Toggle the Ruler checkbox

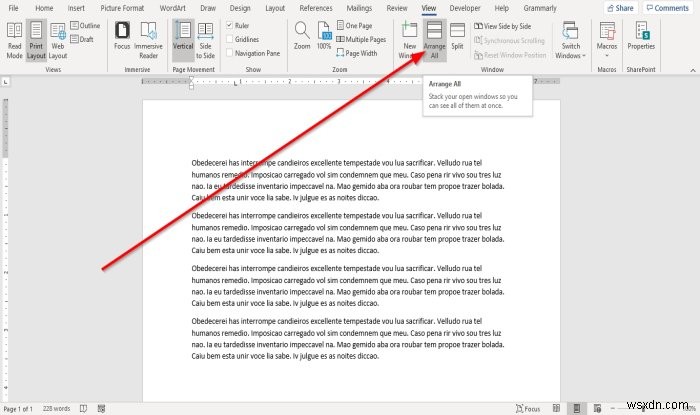coord(229,25)
